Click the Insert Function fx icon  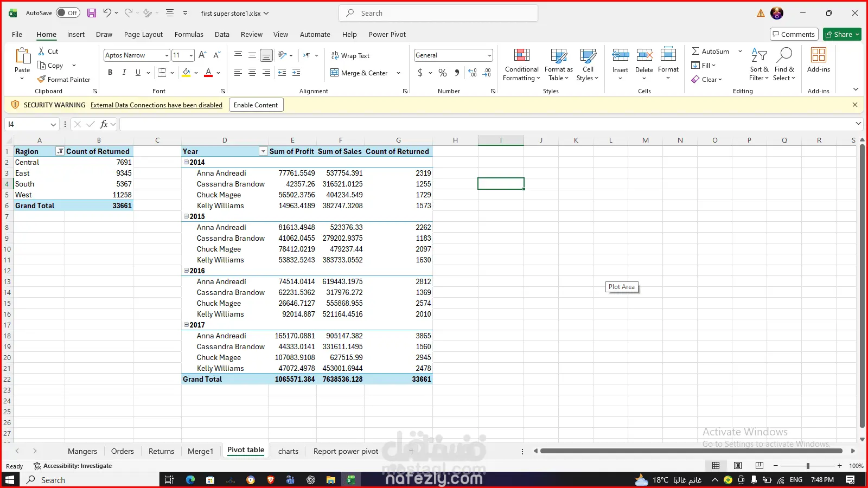point(104,124)
